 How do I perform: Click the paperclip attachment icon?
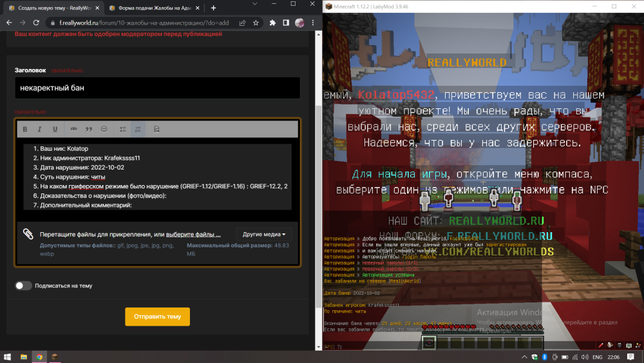28,234
